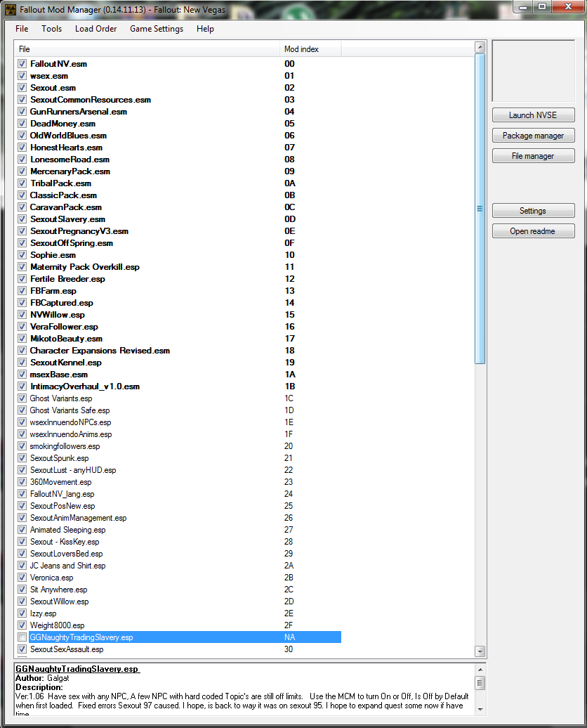Image resolution: width=587 pixels, height=728 pixels.
Task: Open the File manager
Action: click(x=533, y=156)
